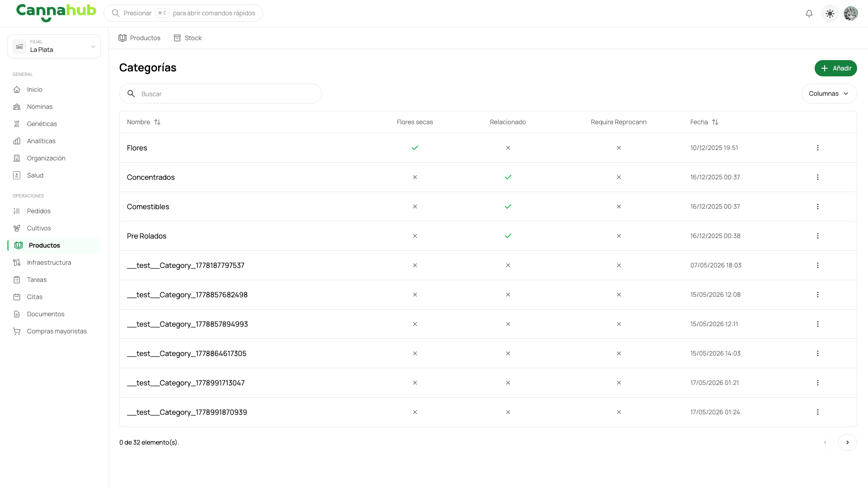
Task: Open the row actions menu for Pre Rolados
Action: (817, 236)
